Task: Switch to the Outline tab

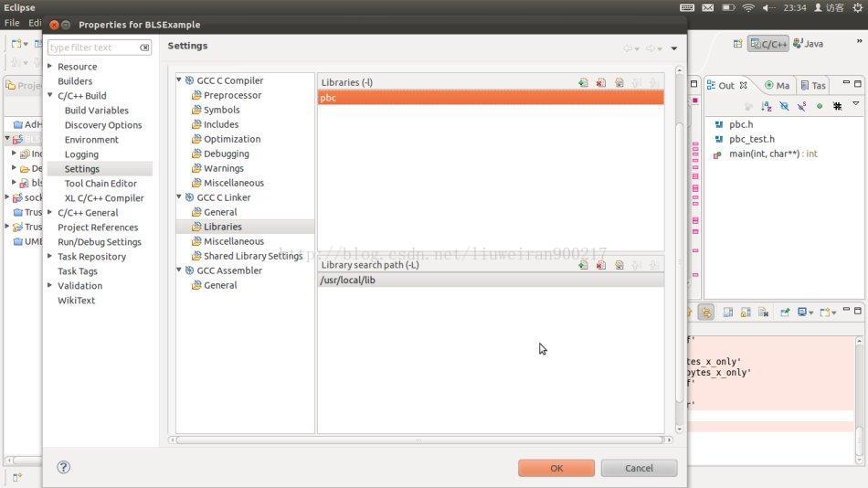Action: pyautogui.click(x=727, y=85)
